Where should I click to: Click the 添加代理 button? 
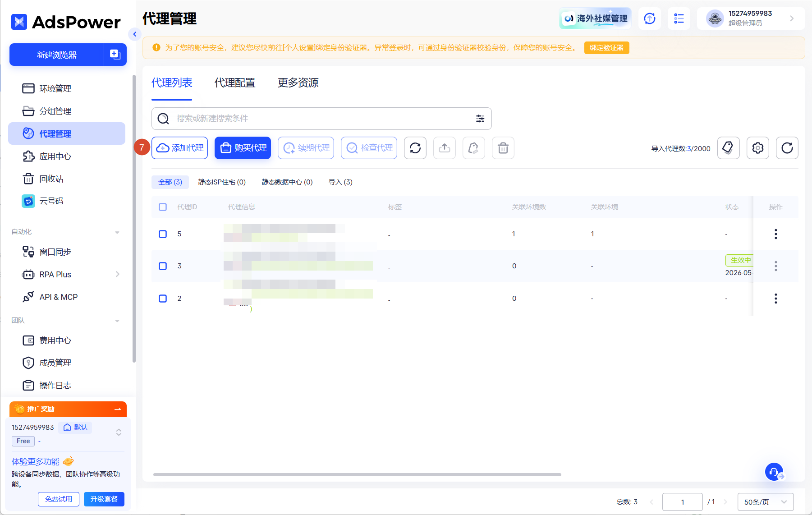(179, 148)
